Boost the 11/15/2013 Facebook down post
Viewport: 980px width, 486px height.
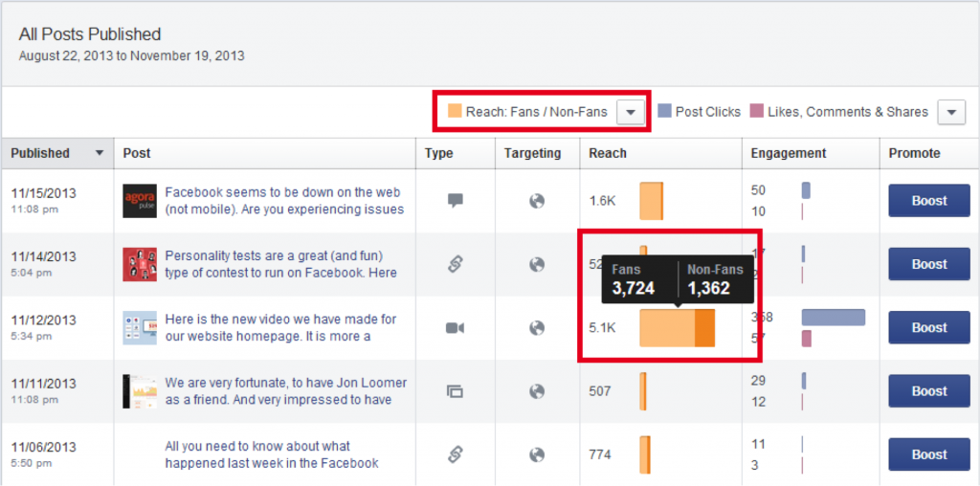tap(928, 201)
